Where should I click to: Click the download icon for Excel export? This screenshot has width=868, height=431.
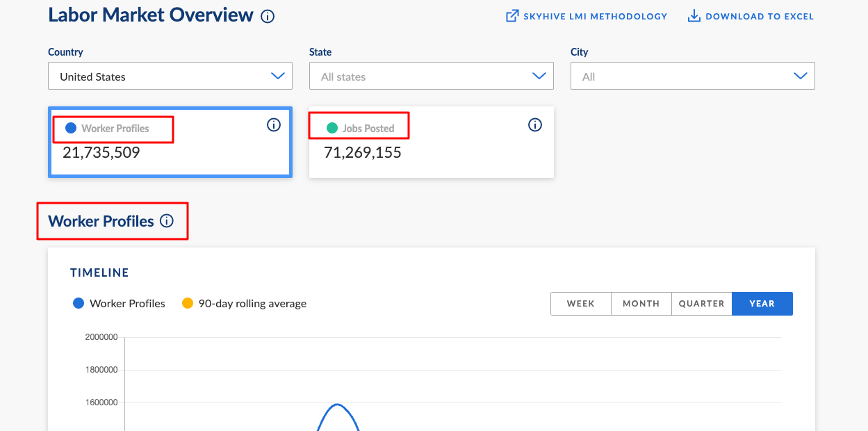click(694, 16)
